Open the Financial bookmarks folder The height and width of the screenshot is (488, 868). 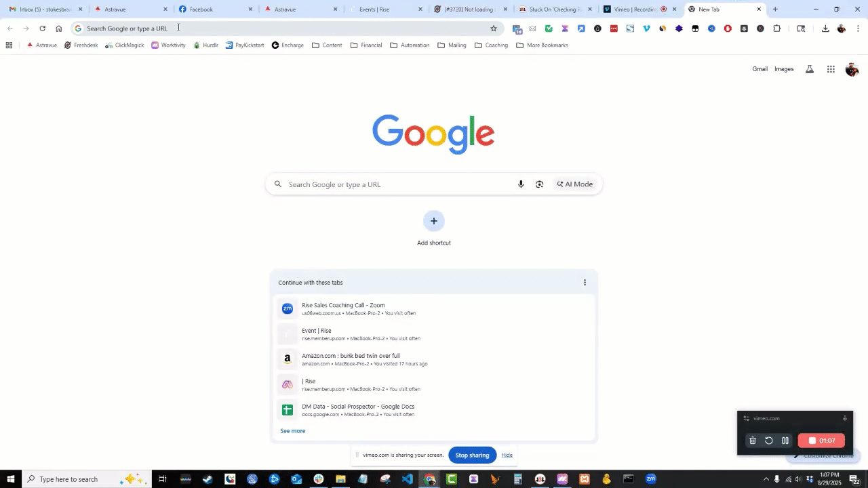pos(366,45)
